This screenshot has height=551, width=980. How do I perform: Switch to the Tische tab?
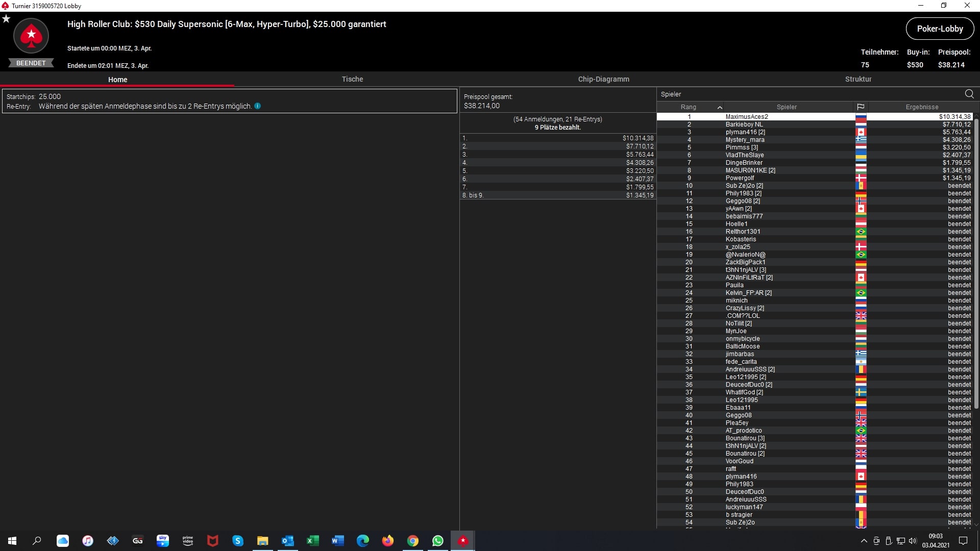pyautogui.click(x=352, y=79)
